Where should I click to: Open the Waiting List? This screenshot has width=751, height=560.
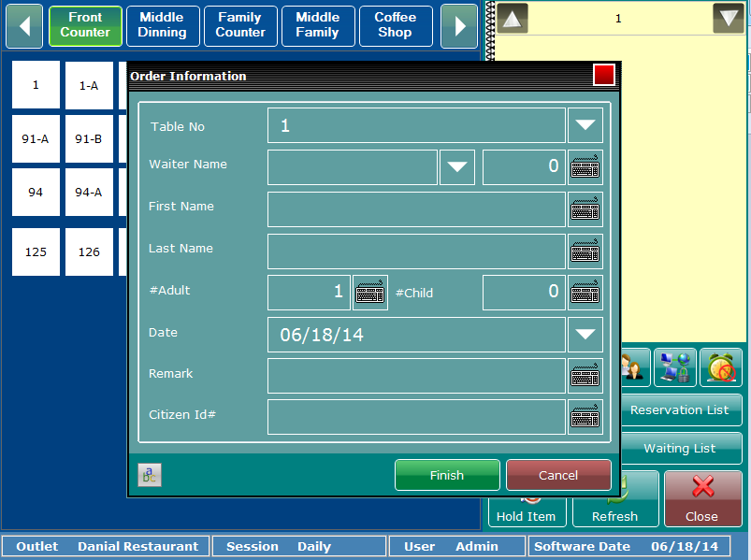coord(682,449)
